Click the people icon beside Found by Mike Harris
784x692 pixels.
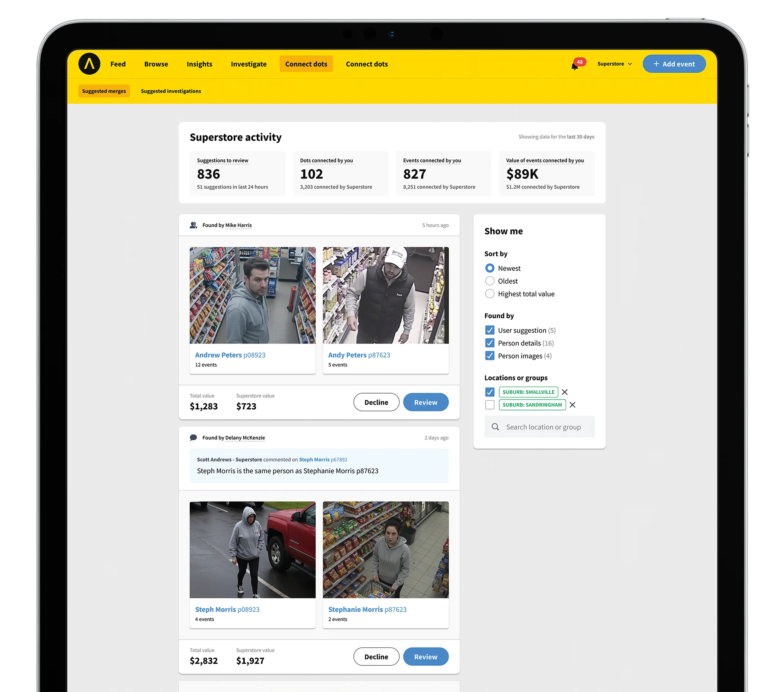pyautogui.click(x=193, y=225)
